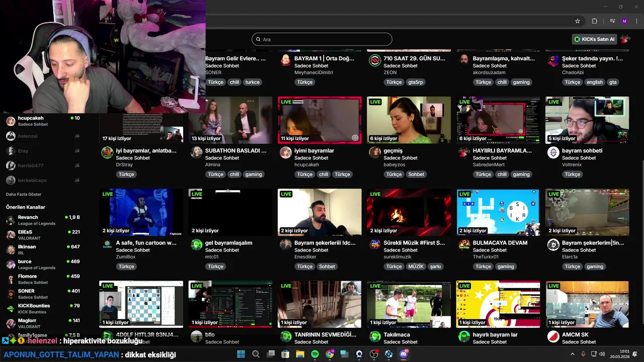Screen dimensions: 644x362
Task: Click the turkce tag under SONER's stream
Action: point(253,82)
